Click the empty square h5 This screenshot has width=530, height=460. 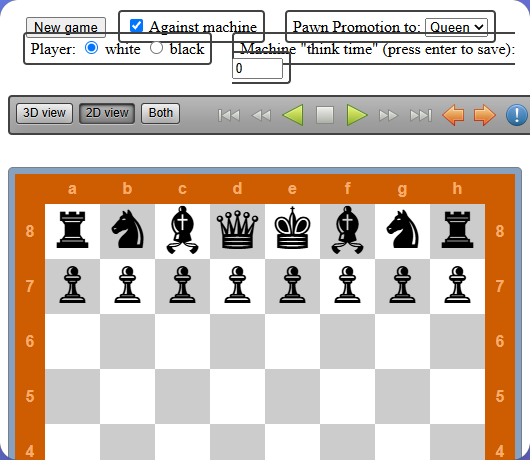tap(457, 396)
